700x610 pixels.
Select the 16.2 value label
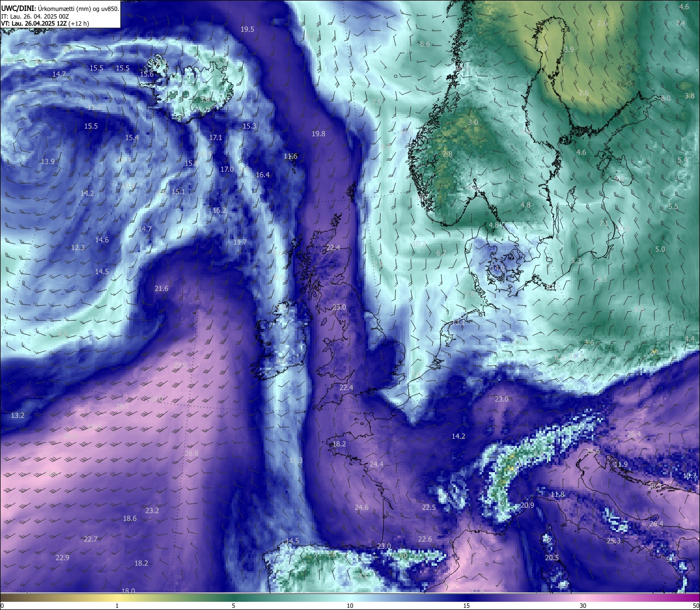(x=219, y=210)
